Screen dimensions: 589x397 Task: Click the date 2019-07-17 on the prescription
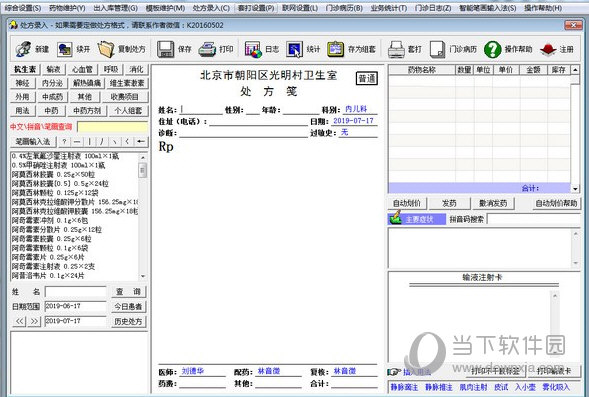(353, 121)
